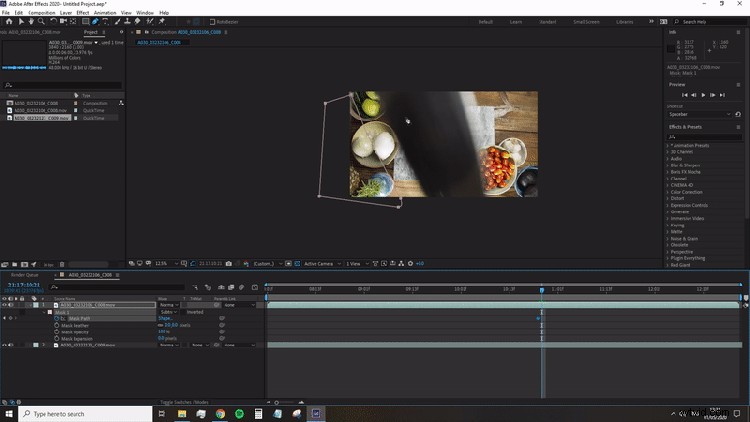
Task: Select the Pen tool
Action: pyautogui.click(x=95, y=22)
